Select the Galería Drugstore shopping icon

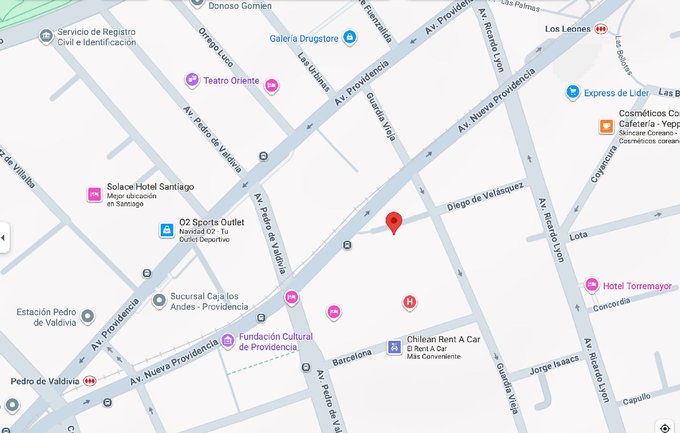[350, 37]
